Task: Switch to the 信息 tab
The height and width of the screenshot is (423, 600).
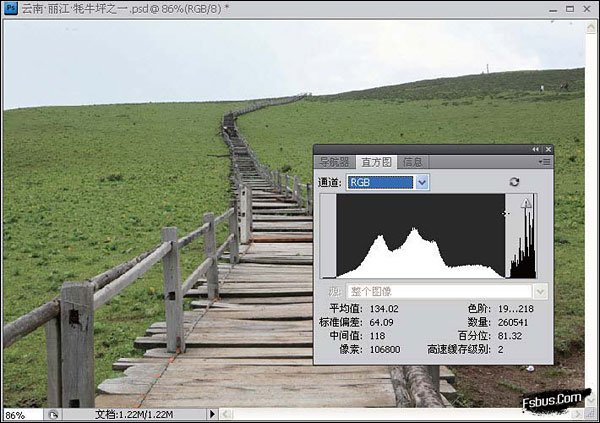Action: 412,162
